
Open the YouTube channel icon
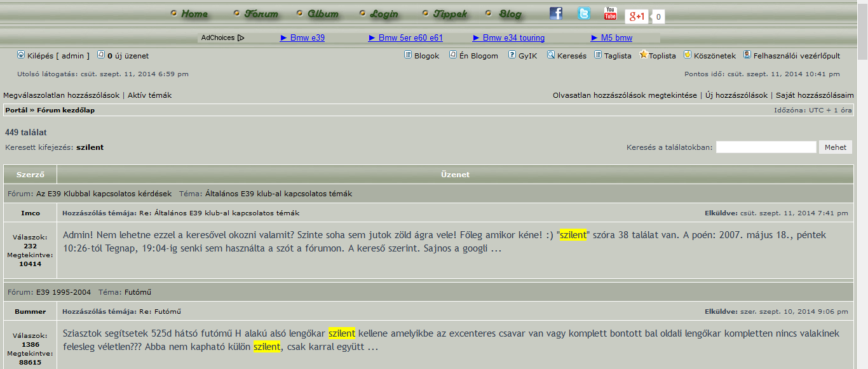coord(610,13)
